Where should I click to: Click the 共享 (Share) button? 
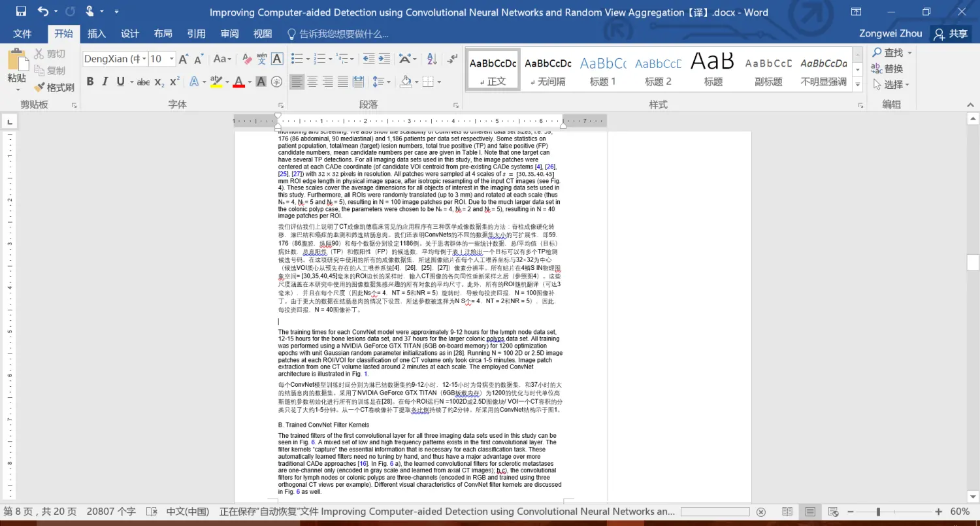pos(952,34)
